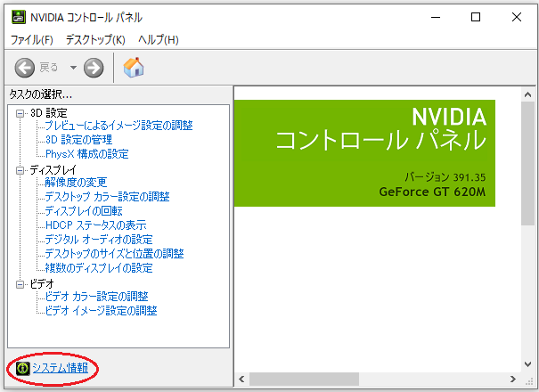Click the horizontal scrollbar thumb
Image resolution: width=539 pixels, height=392 pixels.
pos(304,380)
